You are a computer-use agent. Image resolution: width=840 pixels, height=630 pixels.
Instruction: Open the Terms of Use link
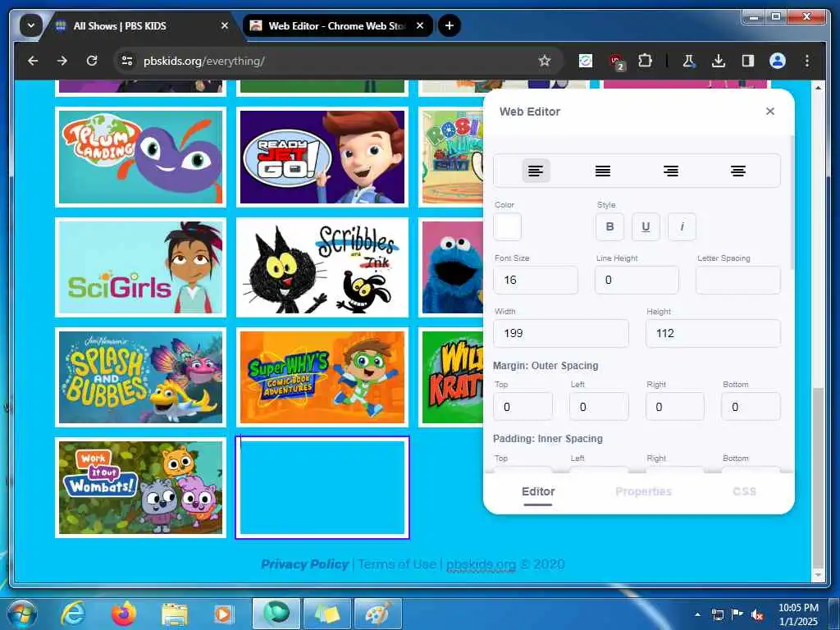[x=397, y=564]
